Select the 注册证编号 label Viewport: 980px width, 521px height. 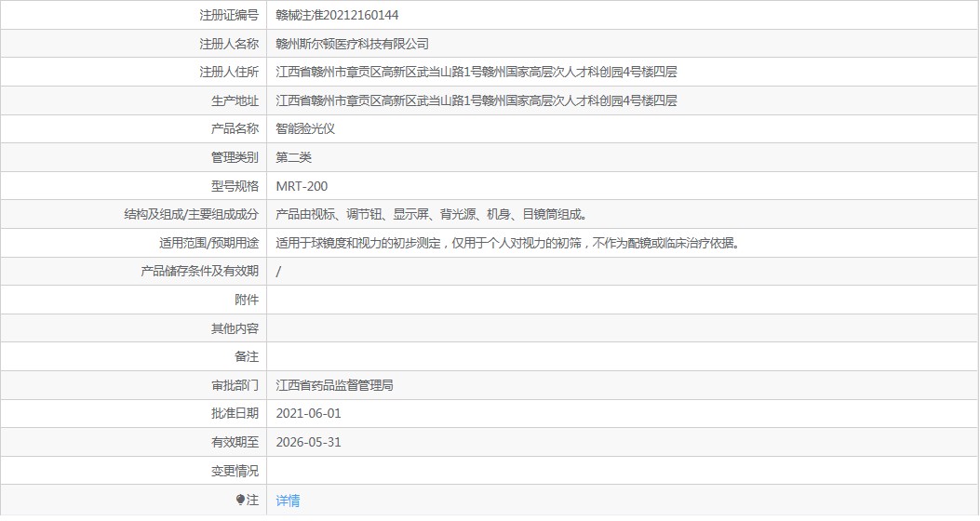[x=229, y=15]
